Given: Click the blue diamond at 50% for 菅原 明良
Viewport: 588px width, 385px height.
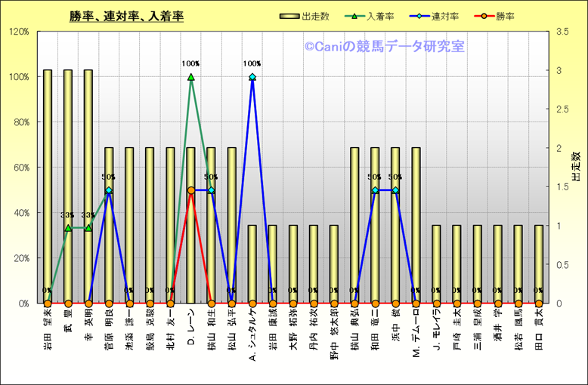Looking at the screenshot, I should [109, 190].
